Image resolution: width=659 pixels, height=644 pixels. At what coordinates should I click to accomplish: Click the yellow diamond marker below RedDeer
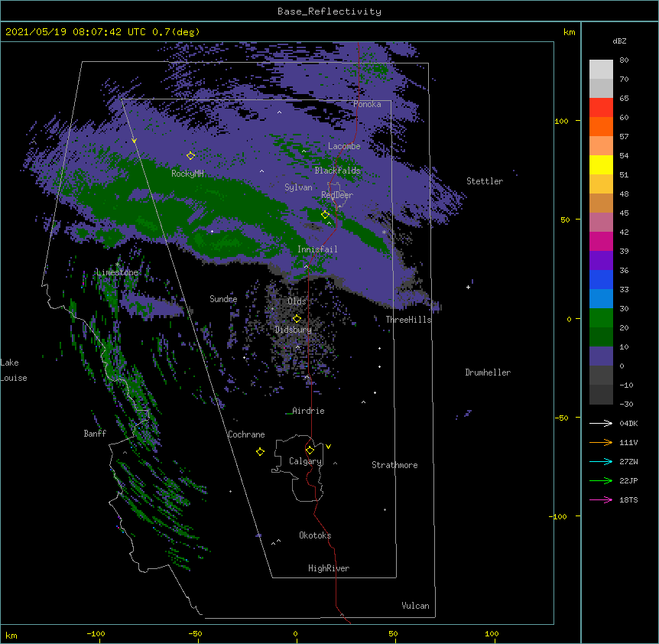point(326,214)
